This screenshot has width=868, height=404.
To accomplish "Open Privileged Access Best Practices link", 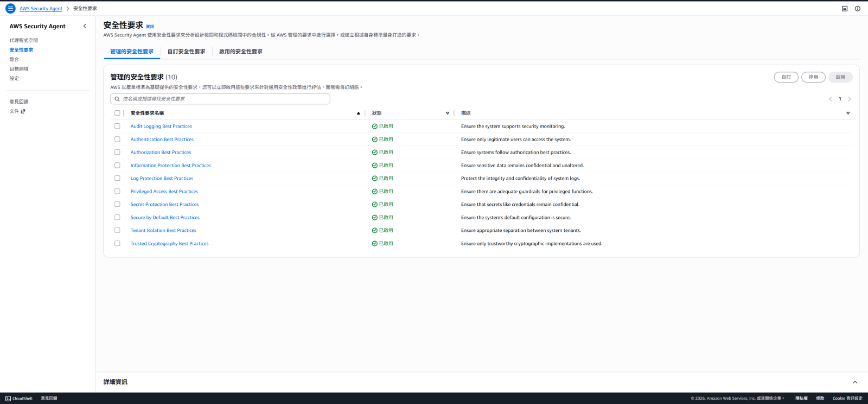I will point(164,192).
